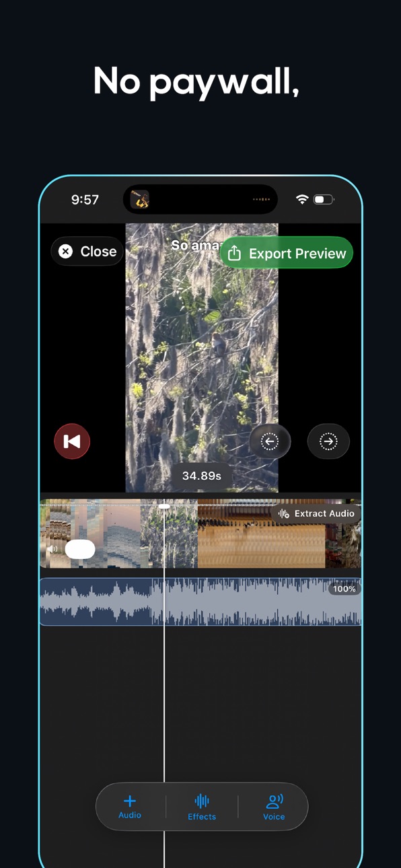Screen dimensions: 401x868
Task: Tap the 'So ama' caption text on video
Action: pyautogui.click(x=195, y=246)
